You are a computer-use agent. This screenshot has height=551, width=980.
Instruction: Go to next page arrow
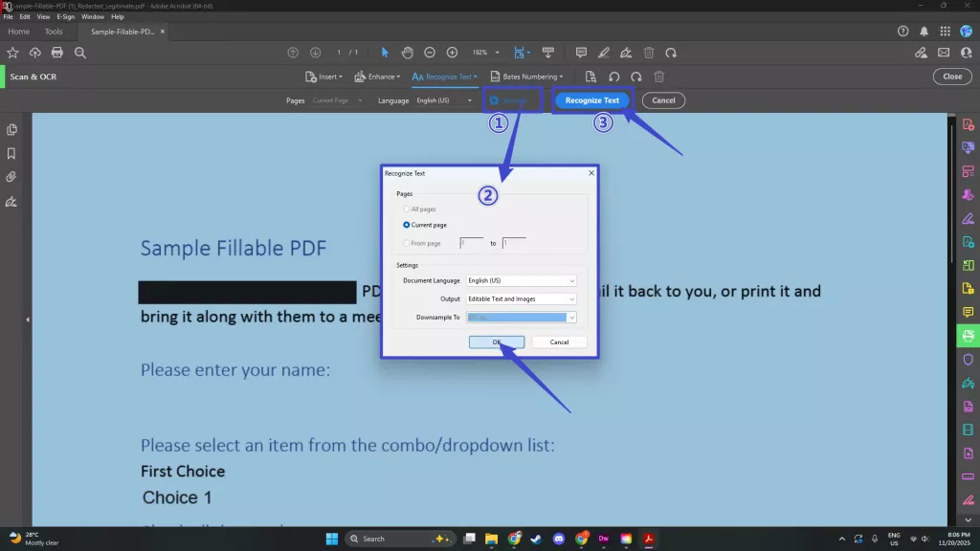point(315,53)
